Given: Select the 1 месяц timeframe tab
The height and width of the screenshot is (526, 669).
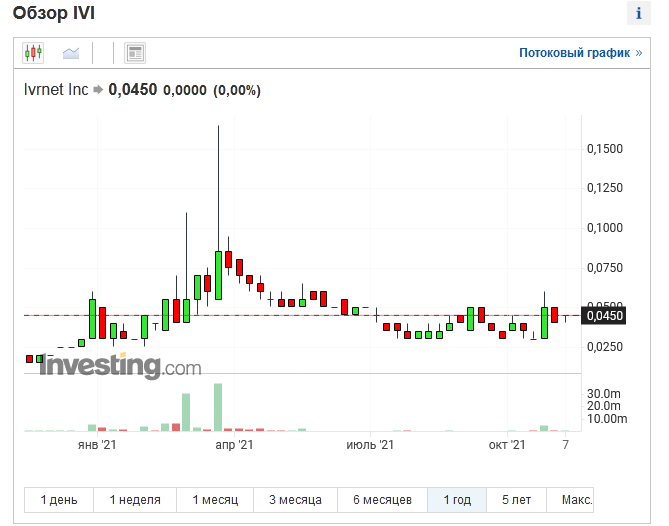Looking at the screenshot, I should point(215,500).
